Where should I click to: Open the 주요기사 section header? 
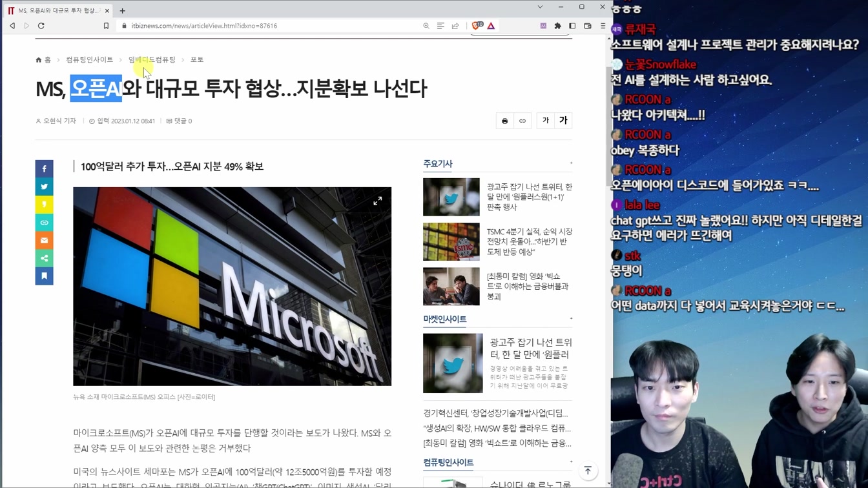click(x=438, y=164)
